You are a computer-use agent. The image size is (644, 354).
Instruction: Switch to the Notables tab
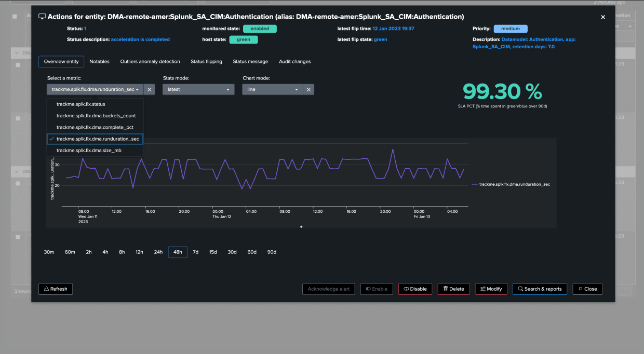99,62
